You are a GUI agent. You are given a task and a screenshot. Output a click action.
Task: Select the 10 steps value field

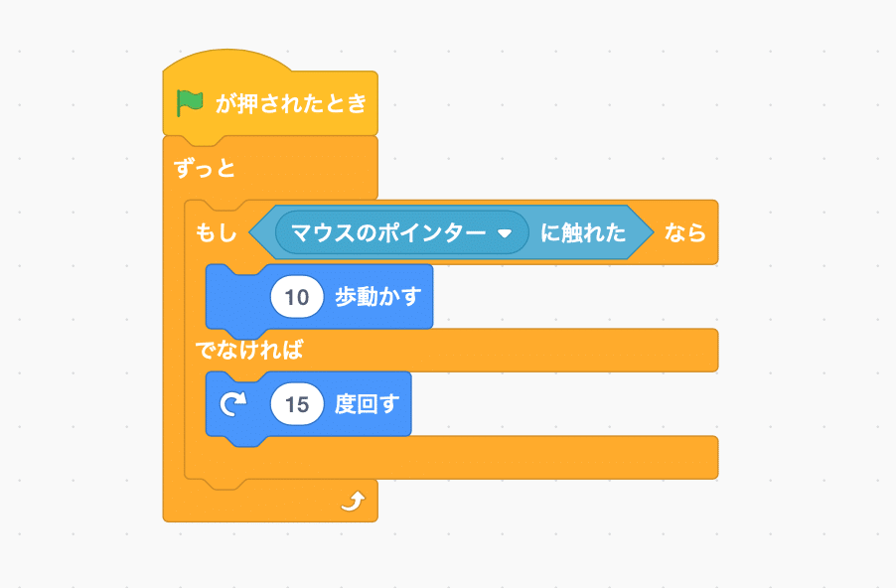297,297
